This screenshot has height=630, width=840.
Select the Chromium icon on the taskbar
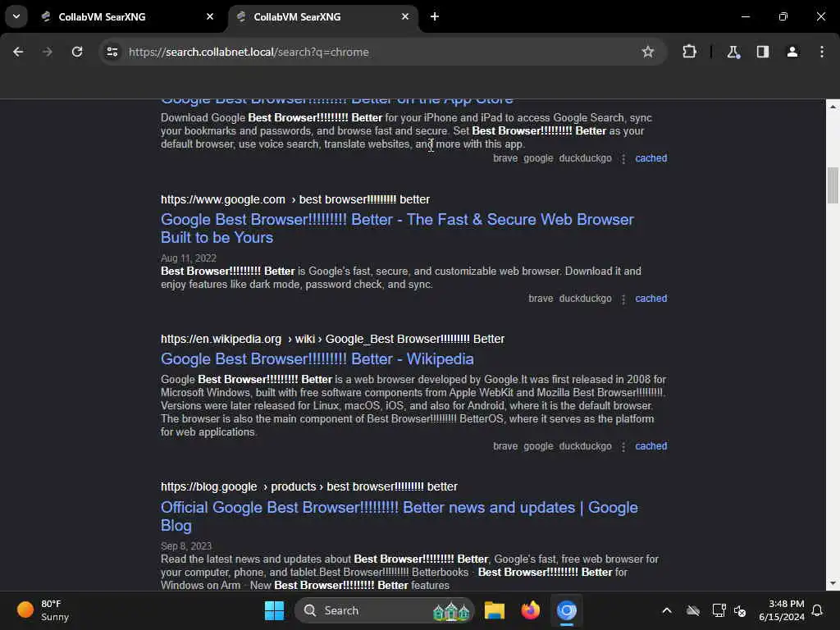click(566, 610)
